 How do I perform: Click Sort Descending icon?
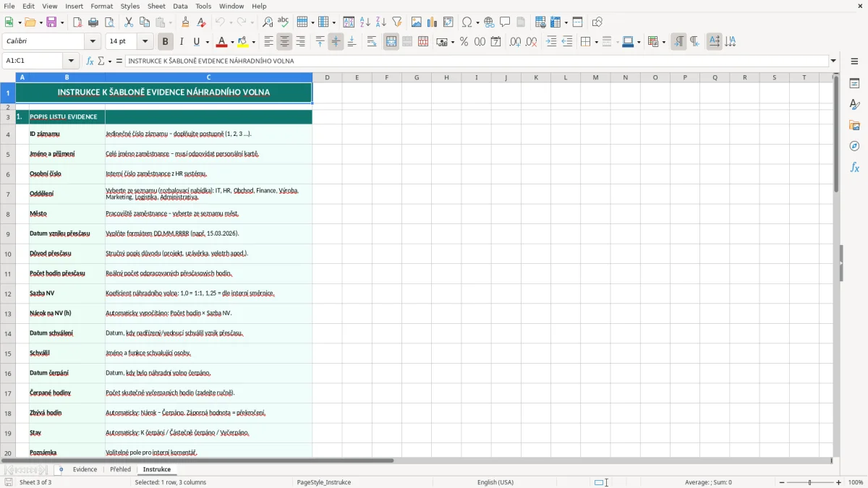[x=381, y=22]
